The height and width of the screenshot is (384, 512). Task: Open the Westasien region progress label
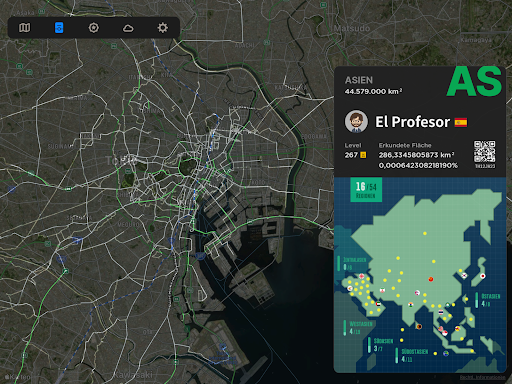coord(358,328)
